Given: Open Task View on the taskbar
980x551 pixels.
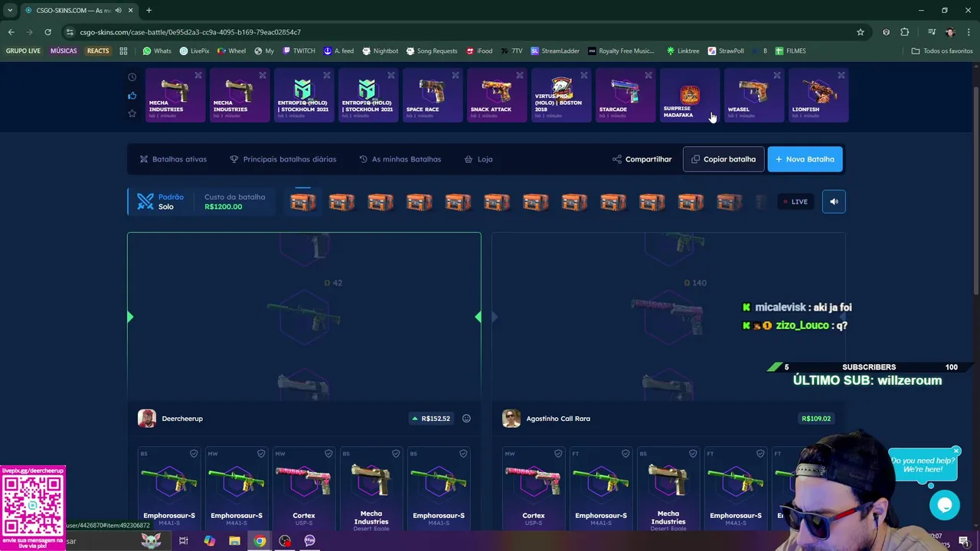Looking at the screenshot, I should (184, 541).
